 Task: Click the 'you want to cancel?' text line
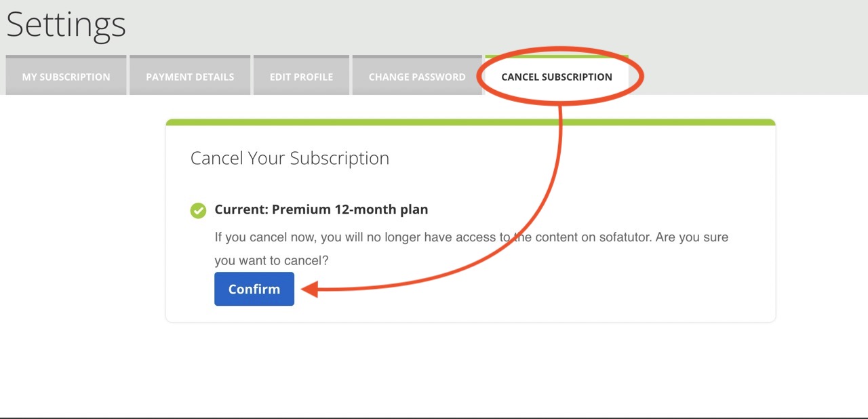coord(271,260)
